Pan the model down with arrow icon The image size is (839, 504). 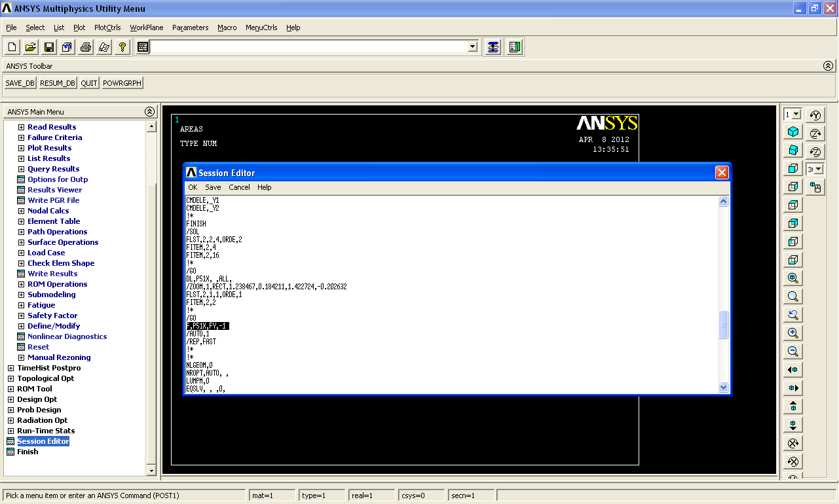(x=793, y=425)
